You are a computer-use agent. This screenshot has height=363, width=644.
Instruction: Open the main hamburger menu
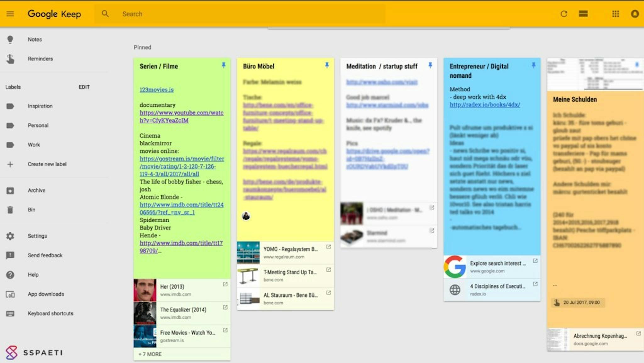click(x=10, y=14)
